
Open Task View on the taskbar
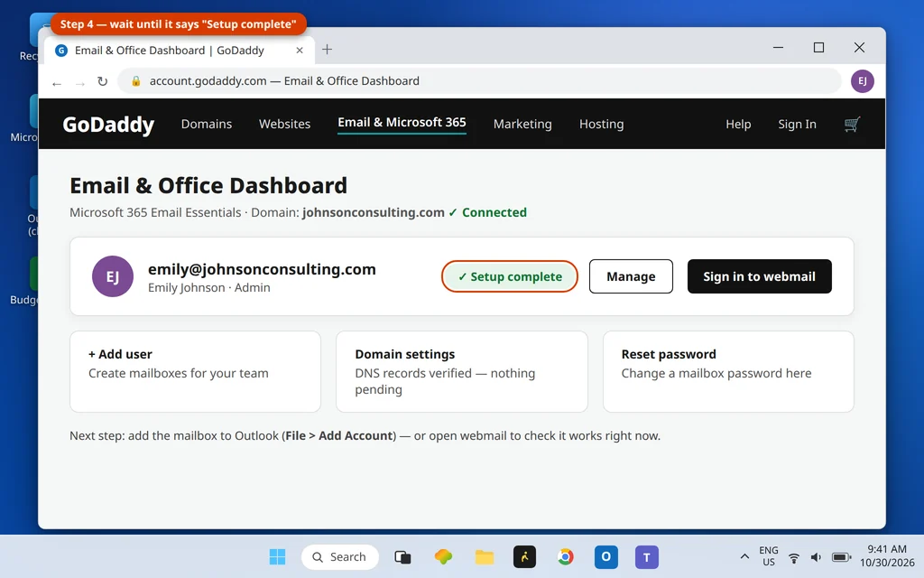tap(402, 556)
